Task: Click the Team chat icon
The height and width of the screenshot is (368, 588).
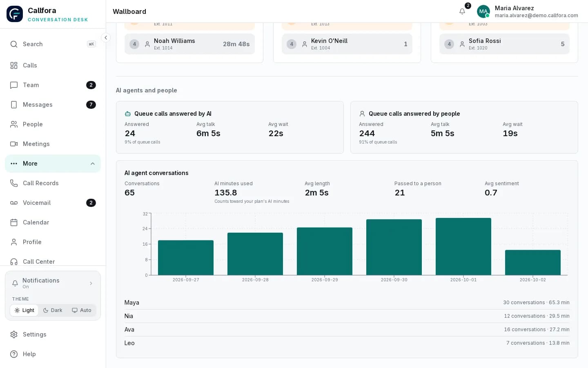Action: [x=14, y=85]
